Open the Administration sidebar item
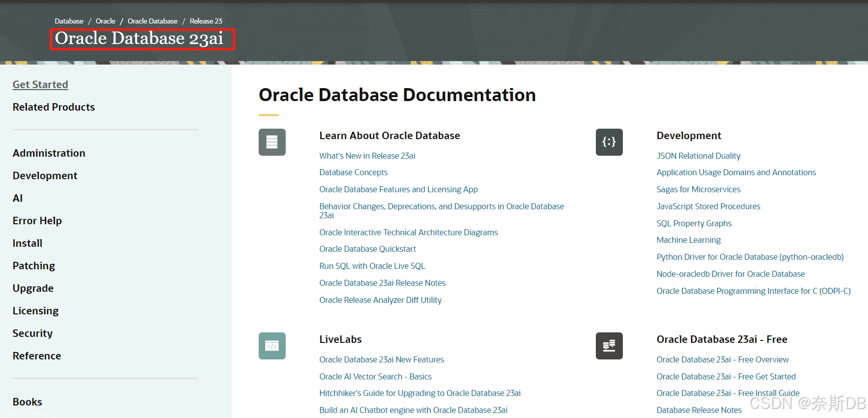 click(x=49, y=153)
